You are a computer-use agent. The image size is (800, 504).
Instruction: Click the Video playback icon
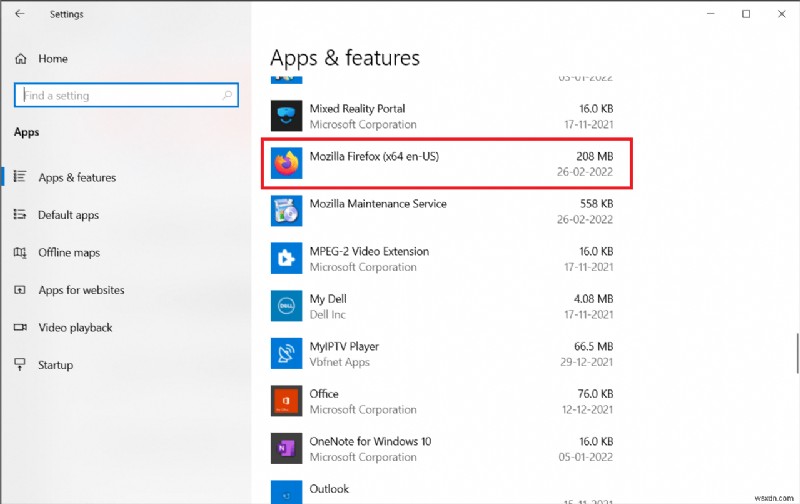(x=20, y=327)
